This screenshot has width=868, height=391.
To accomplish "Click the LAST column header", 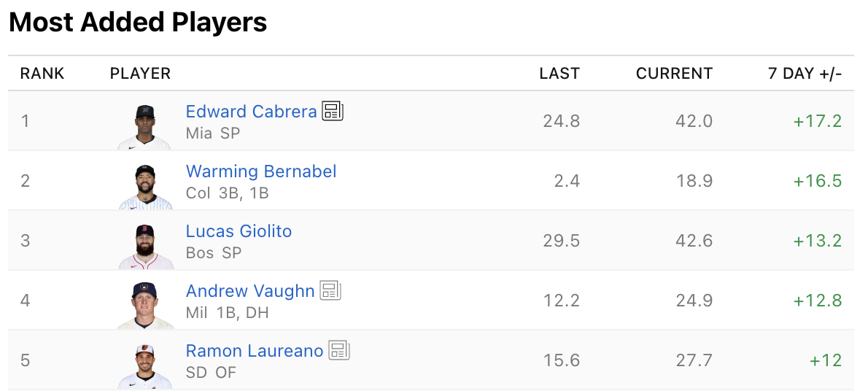I will (559, 74).
